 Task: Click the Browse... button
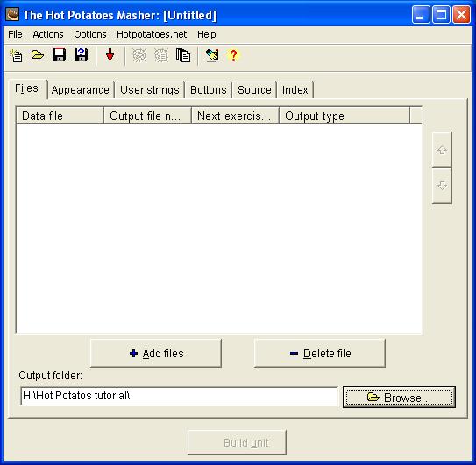pos(399,398)
